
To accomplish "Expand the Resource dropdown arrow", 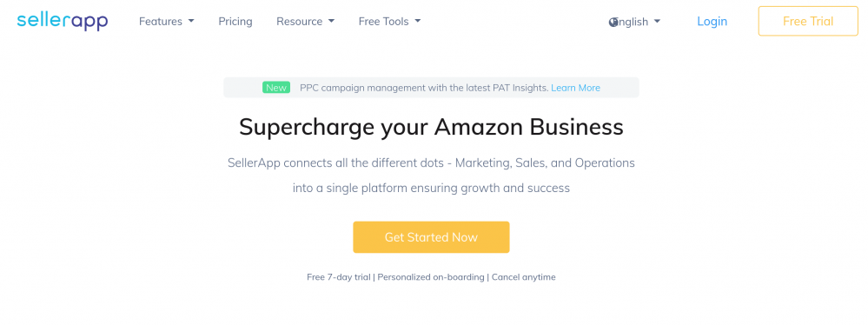I will pos(331,21).
